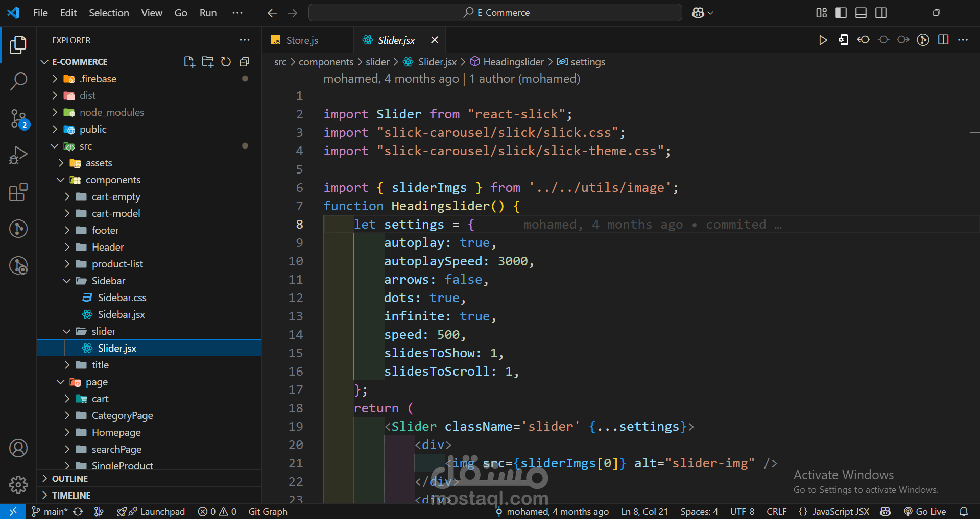Open changes icon in editor toolbar
This screenshot has height=519, width=980.
[843, 40]
